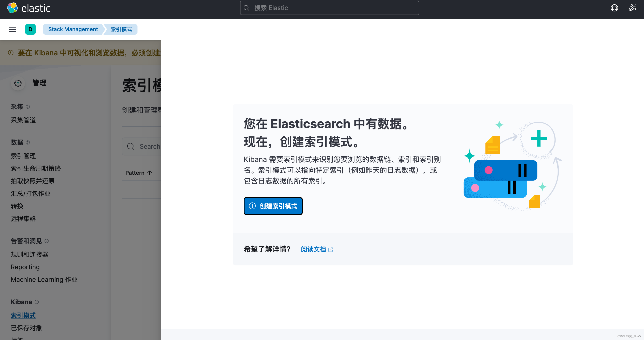
Task: Click the Elastic logo in header
Action: pyautogui.click(x=28, y=8)
